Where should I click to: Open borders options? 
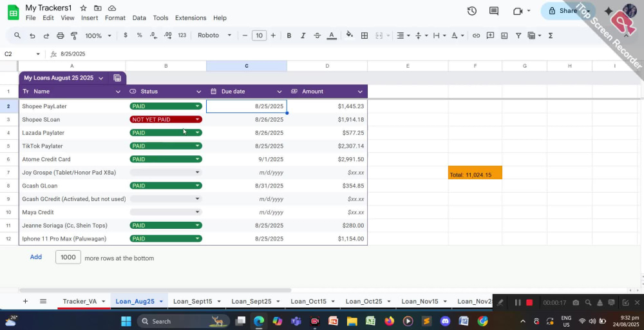[x=365, y=35]
